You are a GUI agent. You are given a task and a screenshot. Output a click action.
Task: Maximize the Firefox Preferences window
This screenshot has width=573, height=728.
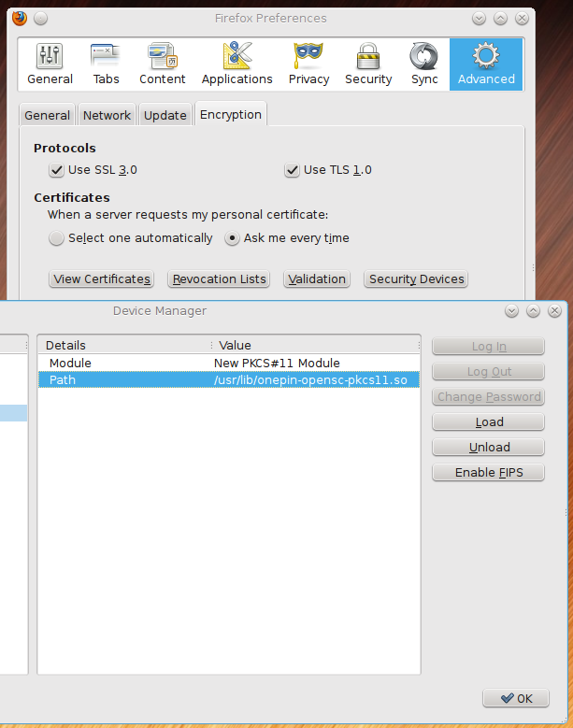pos(500,18)
